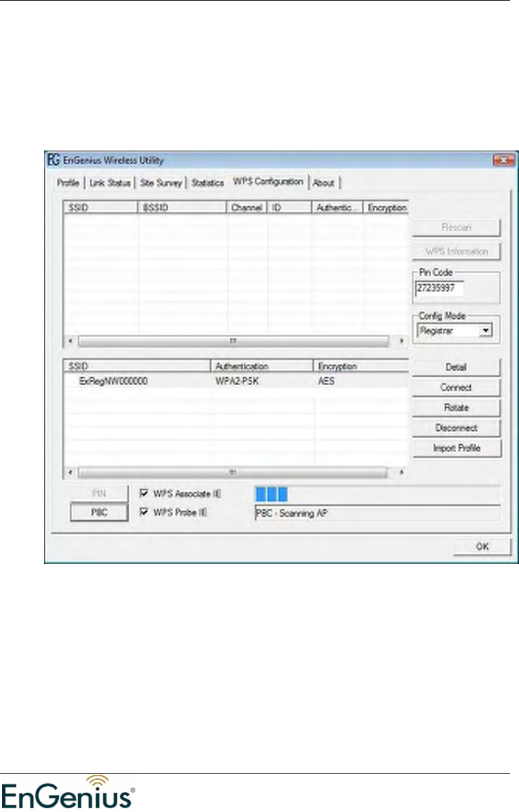This screenshot has height=812, width=519.
Task: Toggle the WPS Probe IE checkbox
Action: point(143,513)
